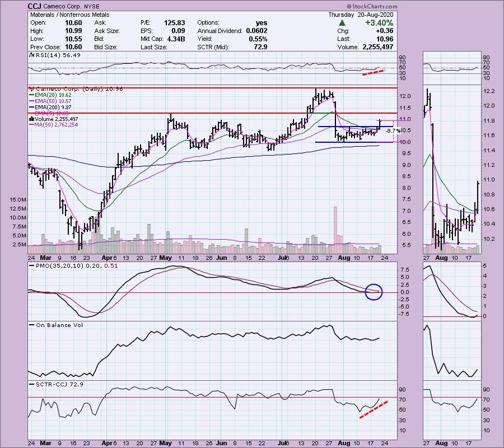This screenshot has width=504, height=448.
Task: Click the Bid Size label in the quote table
Action: click(105, 47)
